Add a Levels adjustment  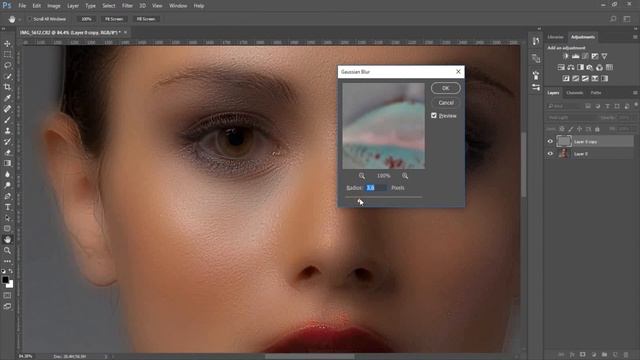576,56
